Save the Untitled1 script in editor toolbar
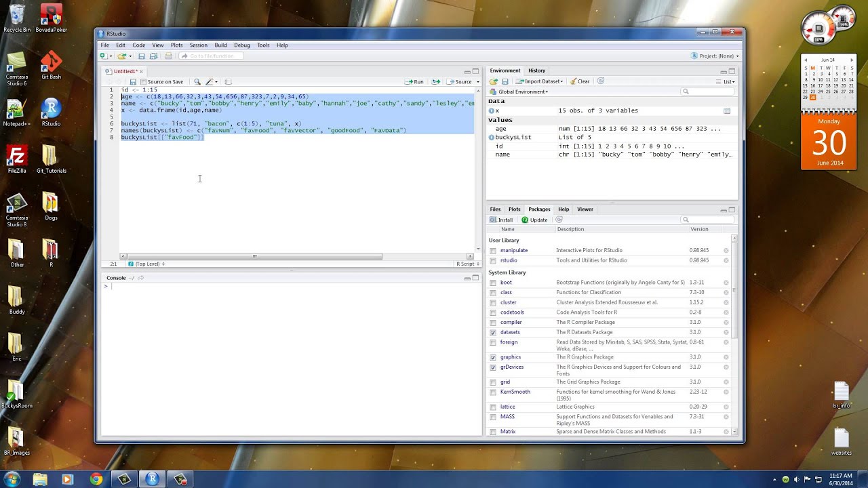The image size is (868, 488). pyautogui.click(x=133, y=81)
